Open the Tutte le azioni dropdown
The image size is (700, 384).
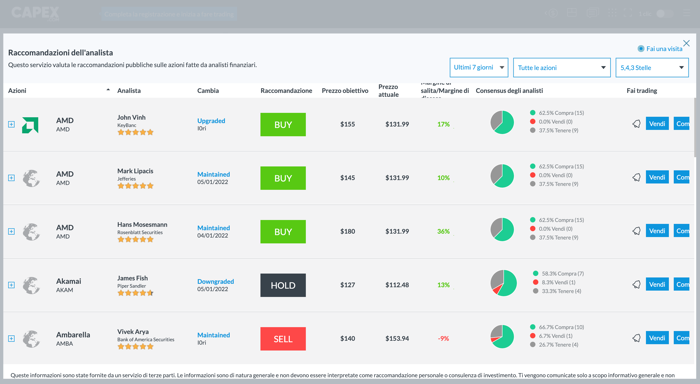click(562, 67)
